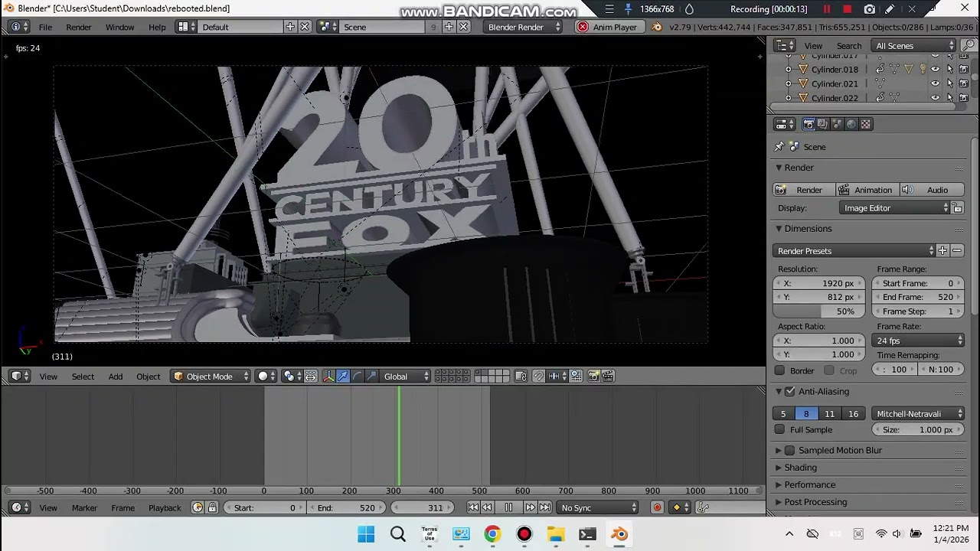Click the OpenGL render animation clapper icon
The width and height of the screenshot is (980, 551).
pos(608,376)
